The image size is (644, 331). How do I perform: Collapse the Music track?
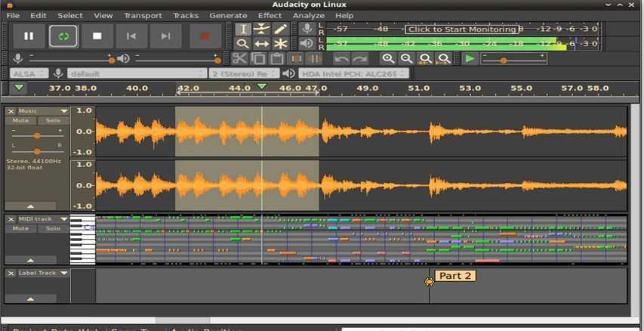pos(30,206)
